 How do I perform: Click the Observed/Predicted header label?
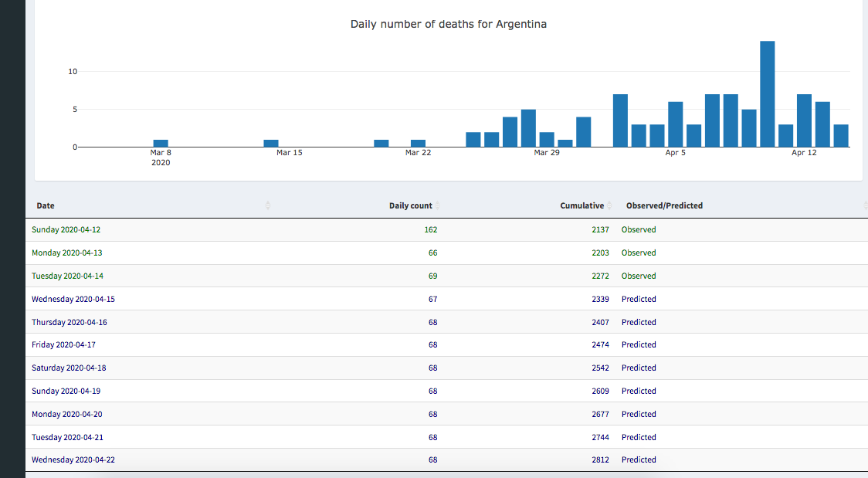(x=664, y=205)
